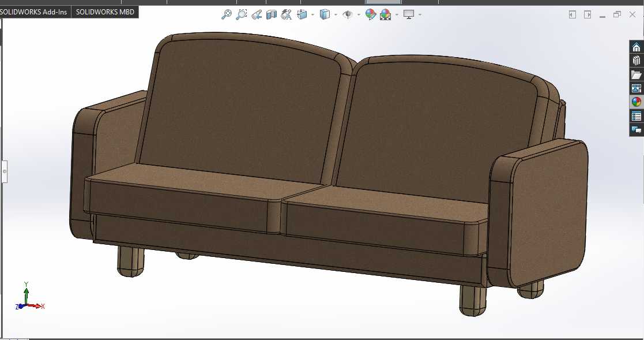Open Appearances color ball in task pane
Screen dimensions: 644x340
click(x=637, y=102)
